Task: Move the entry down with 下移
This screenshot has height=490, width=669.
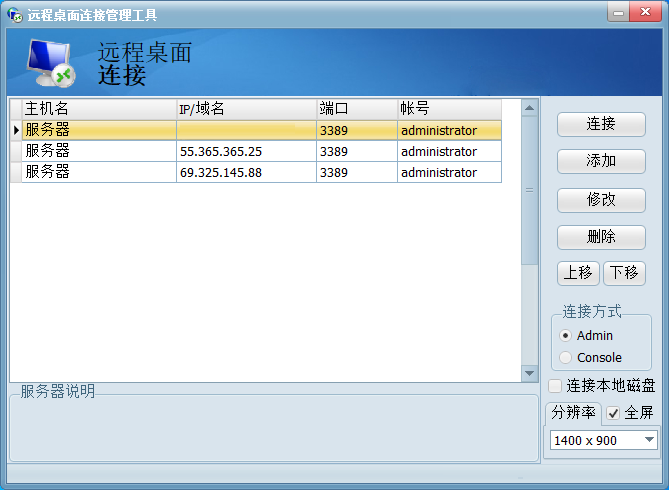Action: 624,273
